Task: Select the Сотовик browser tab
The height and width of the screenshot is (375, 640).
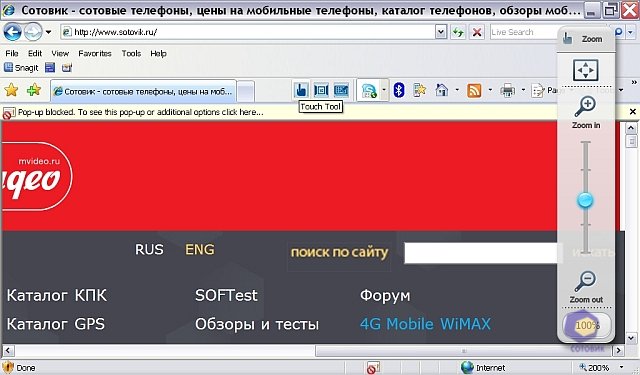Action: [x=143, y=91]
